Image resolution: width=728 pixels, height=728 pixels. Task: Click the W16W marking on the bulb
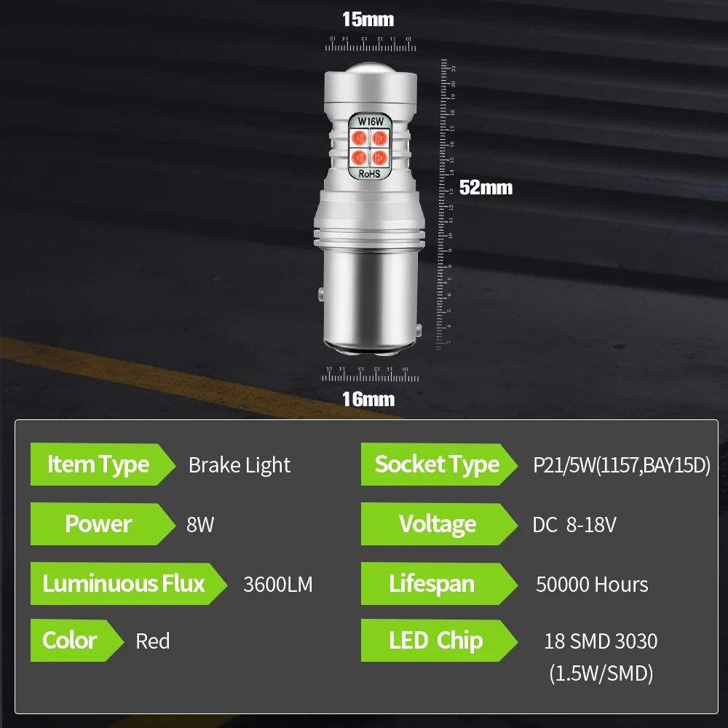(371, 122)
